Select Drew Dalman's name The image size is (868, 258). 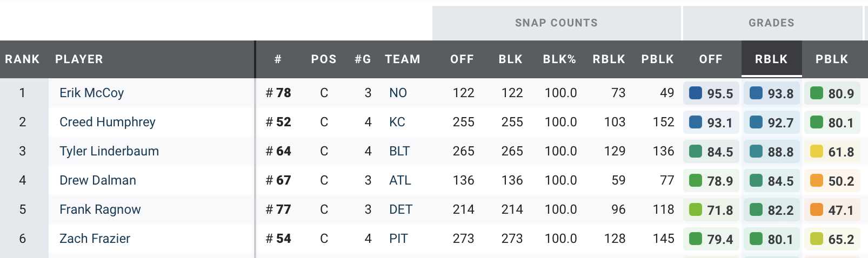pyautogui.click(x=97, y=180)
